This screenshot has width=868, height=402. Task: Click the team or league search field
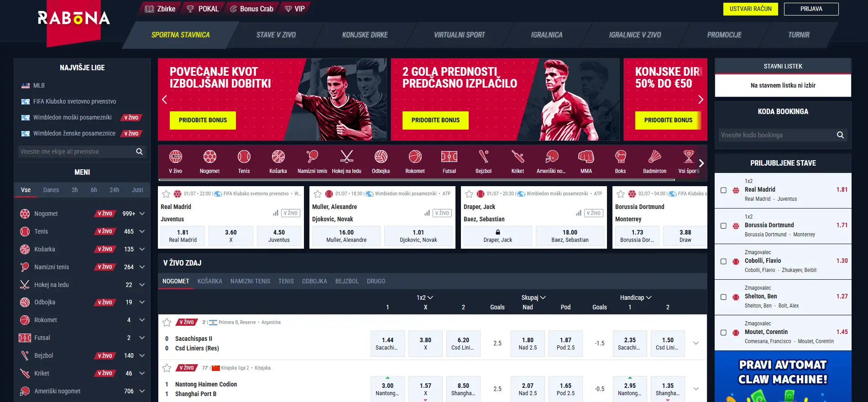coord(77,151)
